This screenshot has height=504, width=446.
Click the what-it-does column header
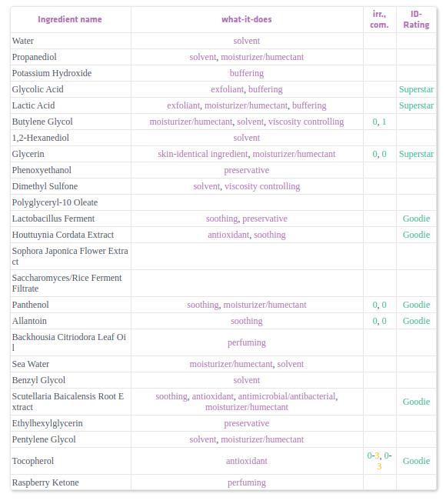tap(247, 19)
